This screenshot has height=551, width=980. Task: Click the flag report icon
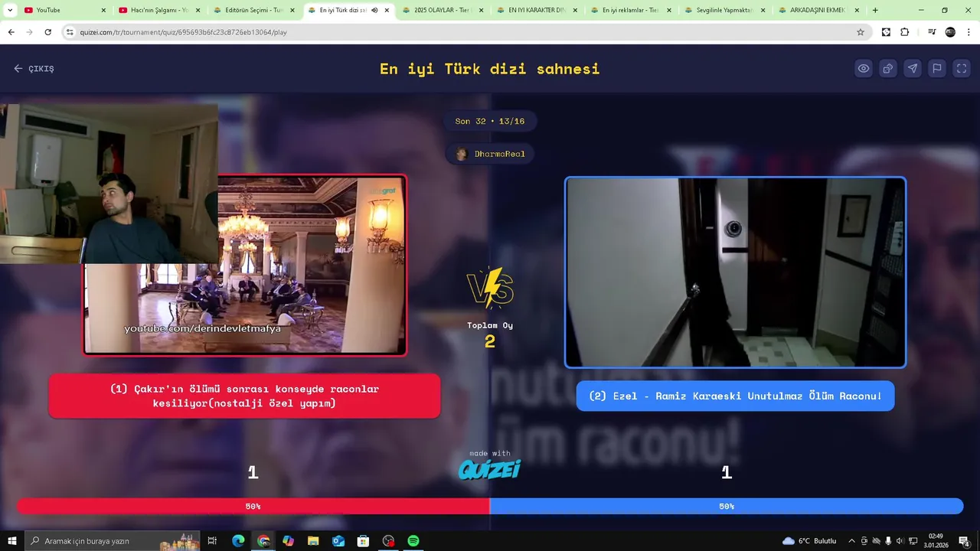click(x=937, y=68)
